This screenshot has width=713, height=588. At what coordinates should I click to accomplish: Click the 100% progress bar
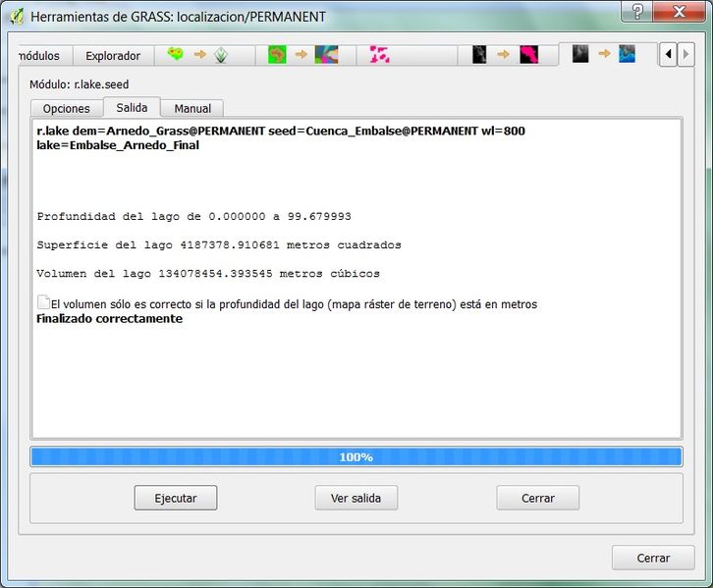tap(356, 456)
